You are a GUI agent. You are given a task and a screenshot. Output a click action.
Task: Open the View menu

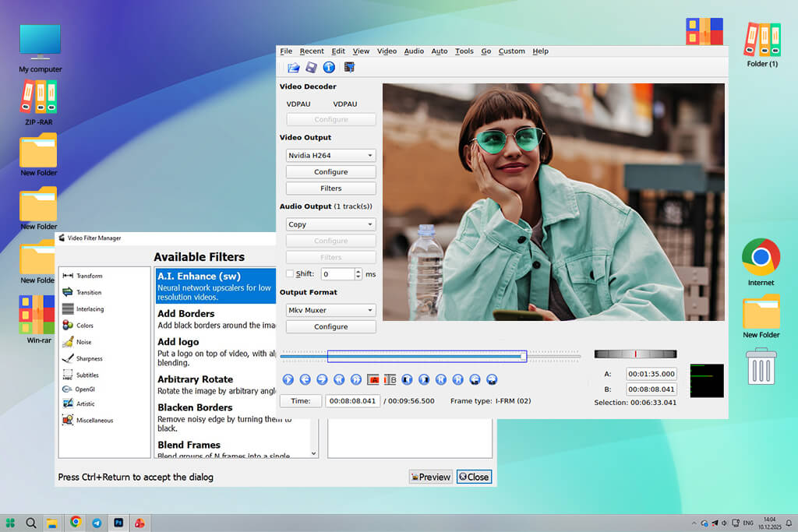click(x=361, y=51)
